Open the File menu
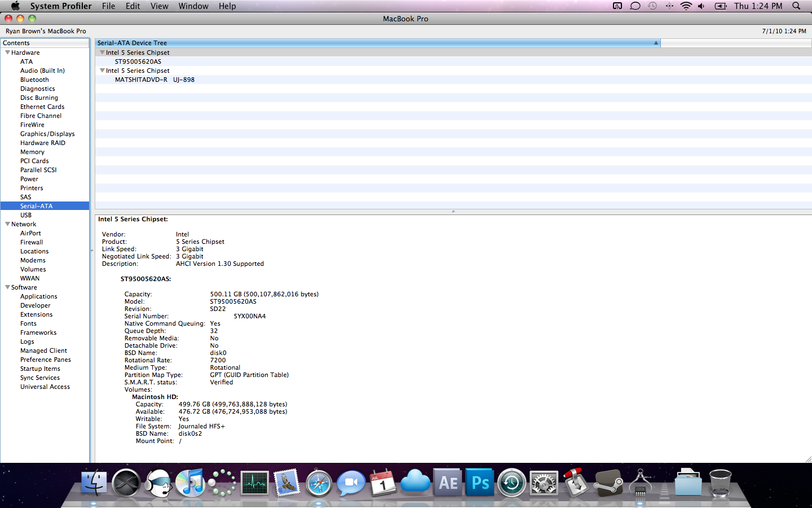 click(x=108, y=6)
